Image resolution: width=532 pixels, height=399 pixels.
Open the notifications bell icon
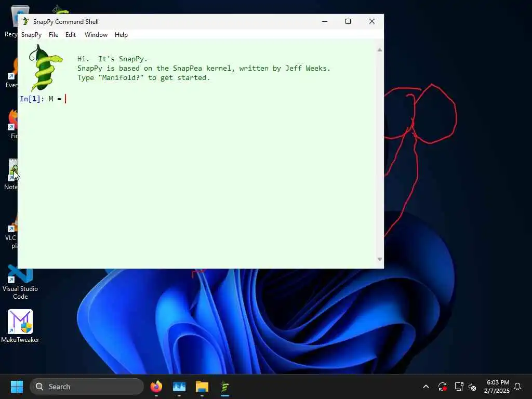coord(517,387)
